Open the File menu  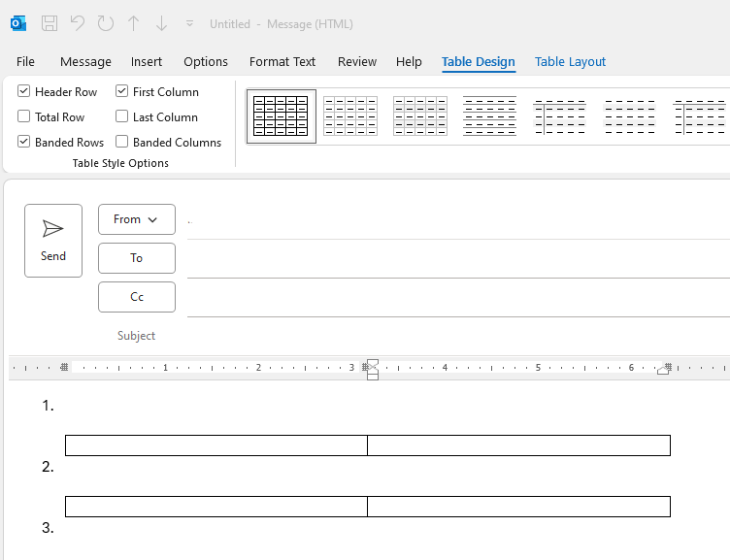point(25,62)
